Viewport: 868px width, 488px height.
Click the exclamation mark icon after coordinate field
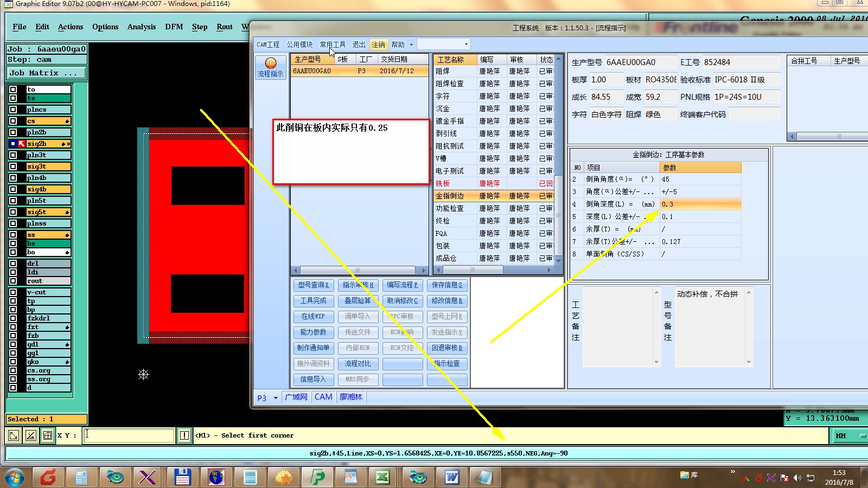pos(184,435)
